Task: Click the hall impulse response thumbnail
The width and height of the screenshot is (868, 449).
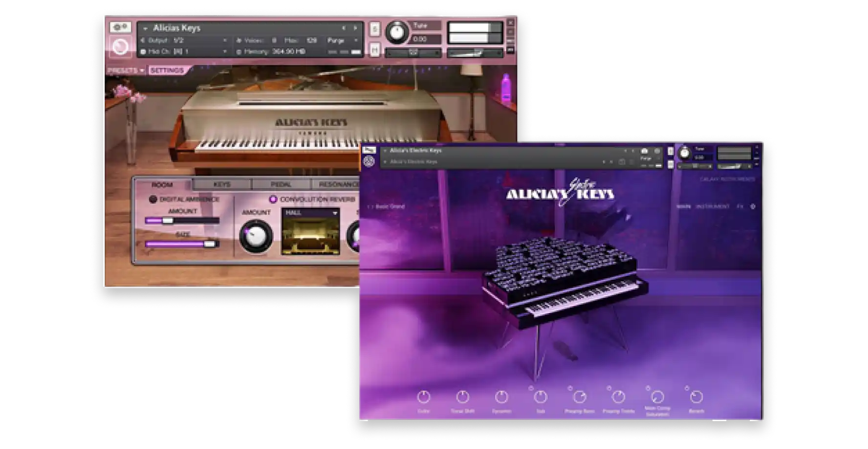Action: 310,236
